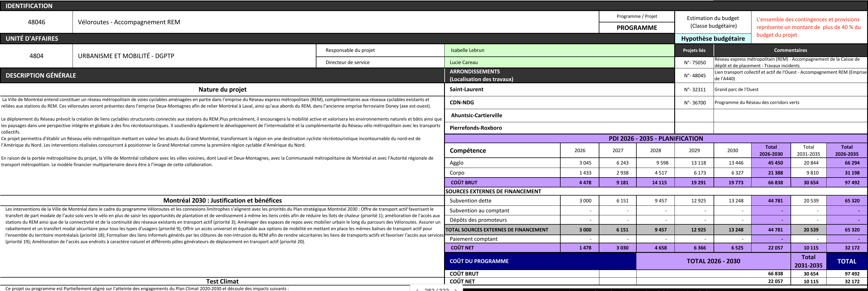The image size is (868, 291).
Task: Click the project number 48046
Action: coord(36,22)
